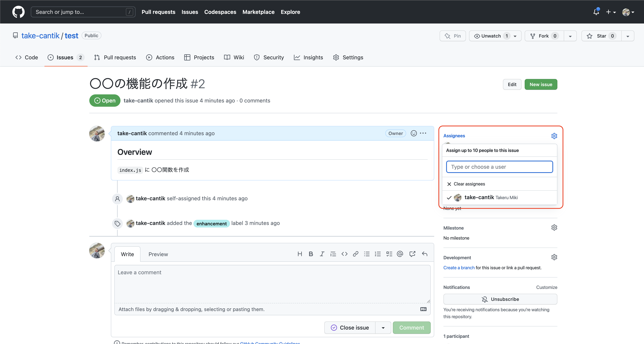The height and width of the screenshot is (344, 644).
Task: Add a reaction with the smiley icon
Action: point(414,133)
